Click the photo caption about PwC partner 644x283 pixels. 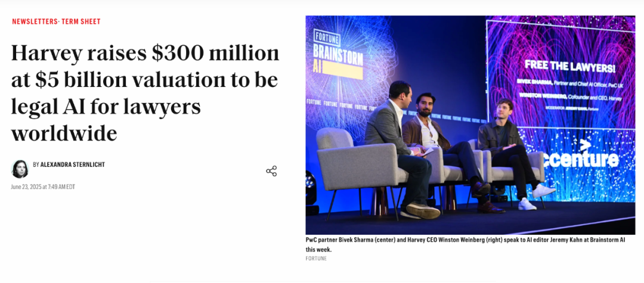[x=465, y=244]
